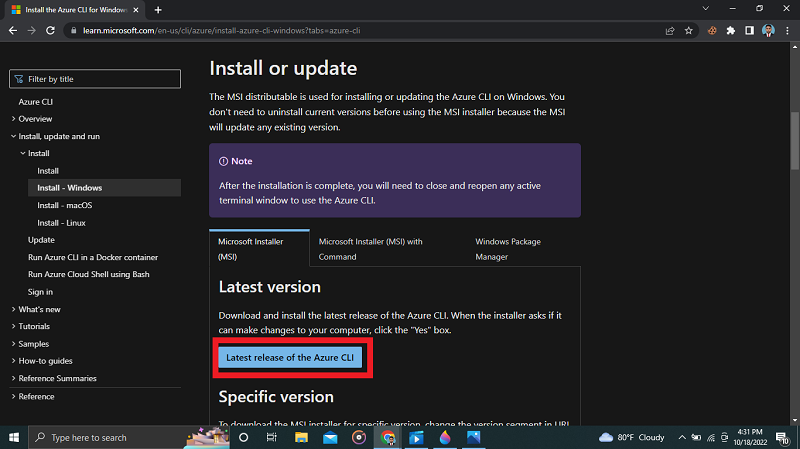
Task: Click the page vertical scrollbar thumb
Action: (x=794, y=140)
